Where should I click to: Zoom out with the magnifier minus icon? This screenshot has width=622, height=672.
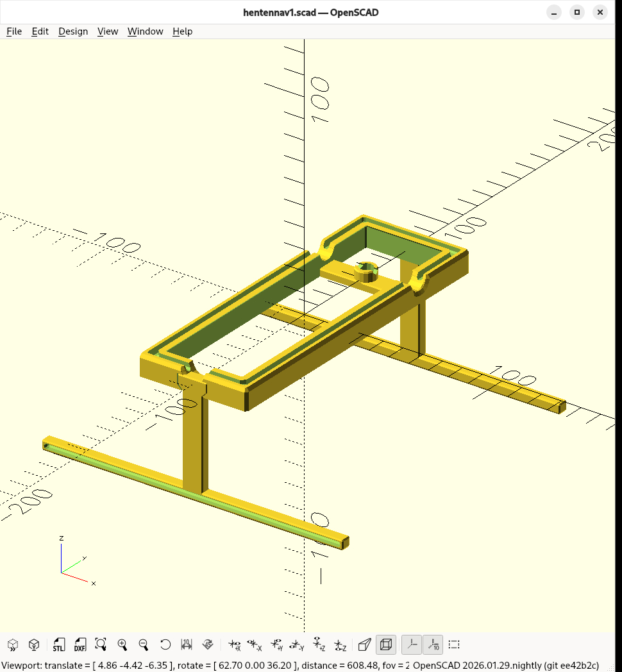click(x=144, y=644)
